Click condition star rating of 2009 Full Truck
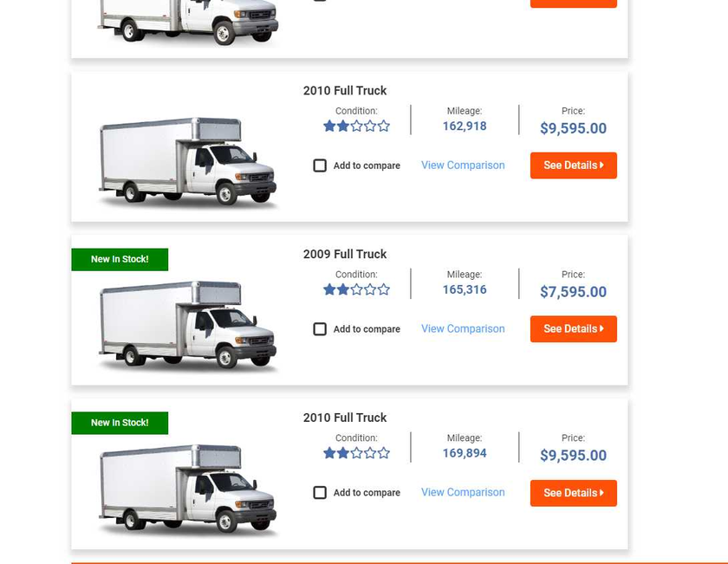 [356, 289]
